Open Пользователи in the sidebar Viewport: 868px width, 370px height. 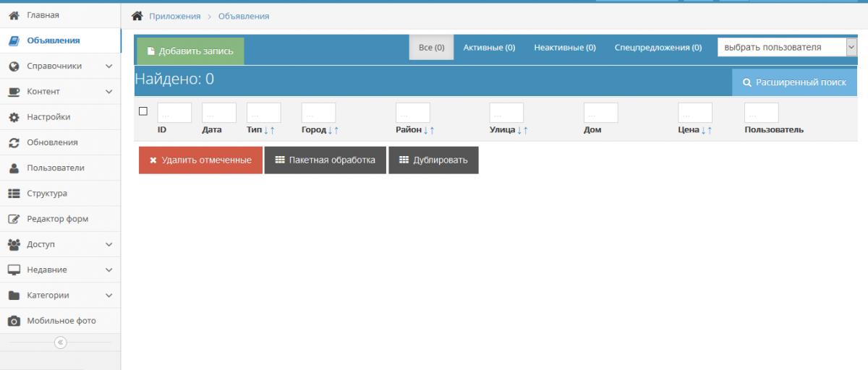[x=61, y=168]
